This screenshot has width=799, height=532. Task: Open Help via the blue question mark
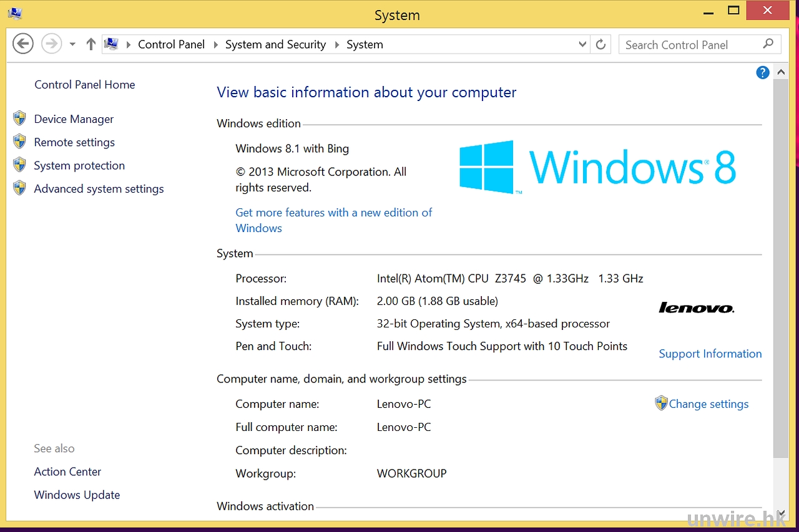(762, 73)
